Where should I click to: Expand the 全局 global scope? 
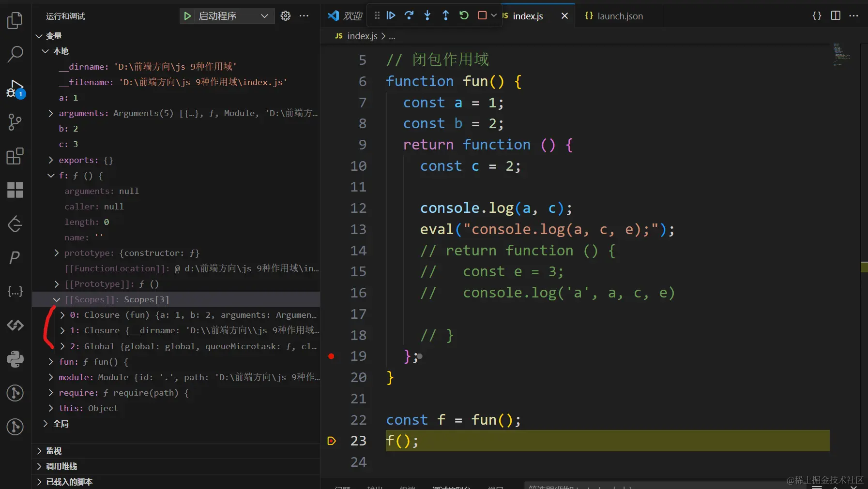[46, 424]
